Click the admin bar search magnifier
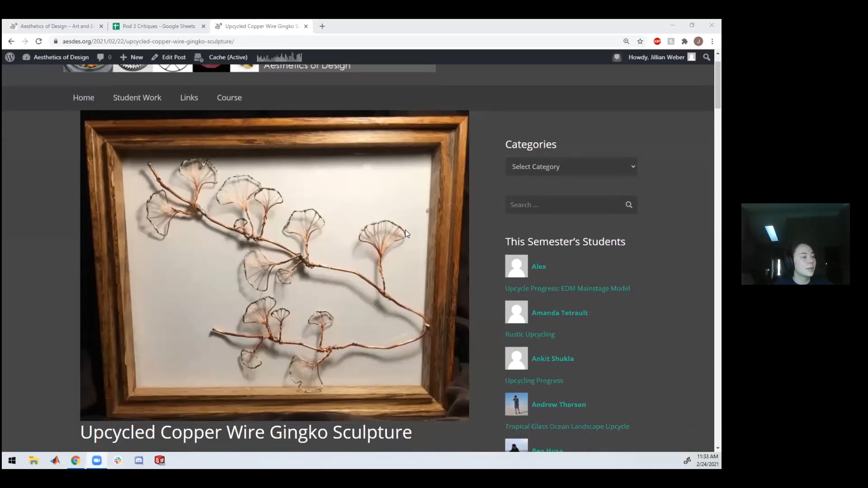 pyautogui.click(x=706, y=57)
